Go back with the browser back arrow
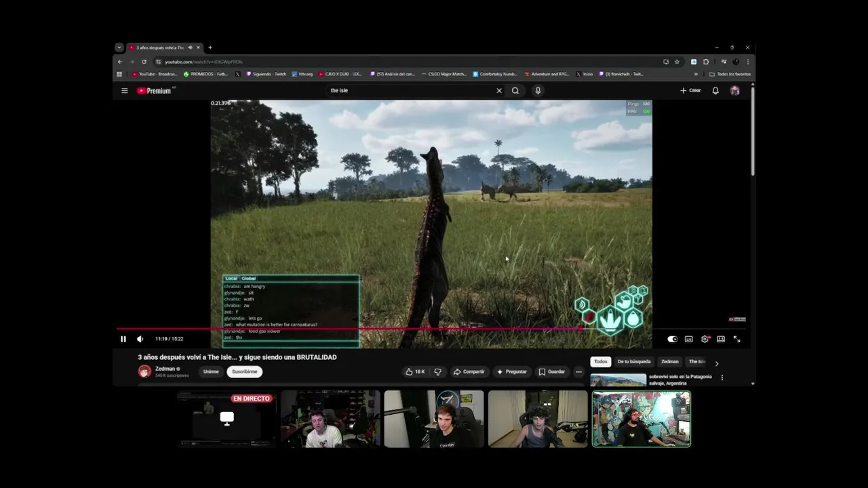This screenshot has width=868, height=488. (x=120, y=62)
